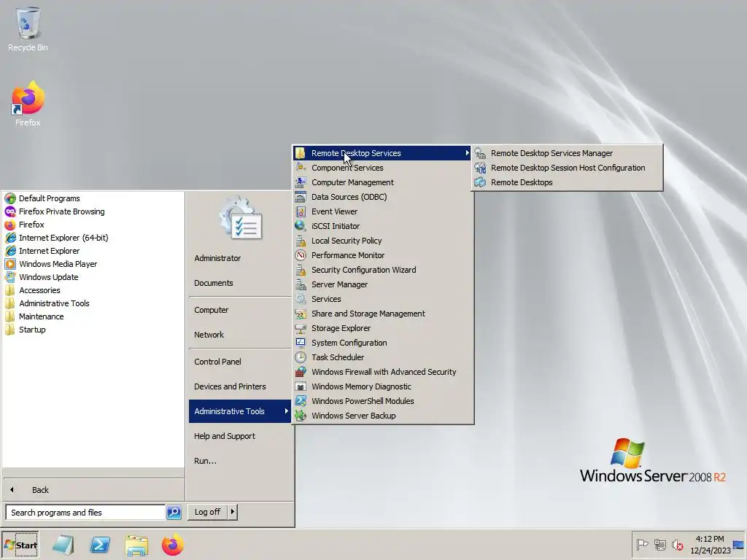Select Administrative Tools in right Start pane
Image resolution: width=747 pixels, height=560 pixels.
click(240, 411)
